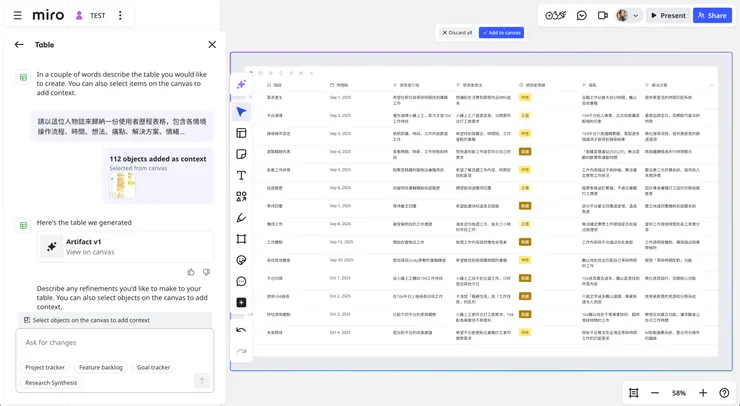Click the Oct 4, 2025 date cell
The width and height of the screenshot is (740, 406).
340,332
